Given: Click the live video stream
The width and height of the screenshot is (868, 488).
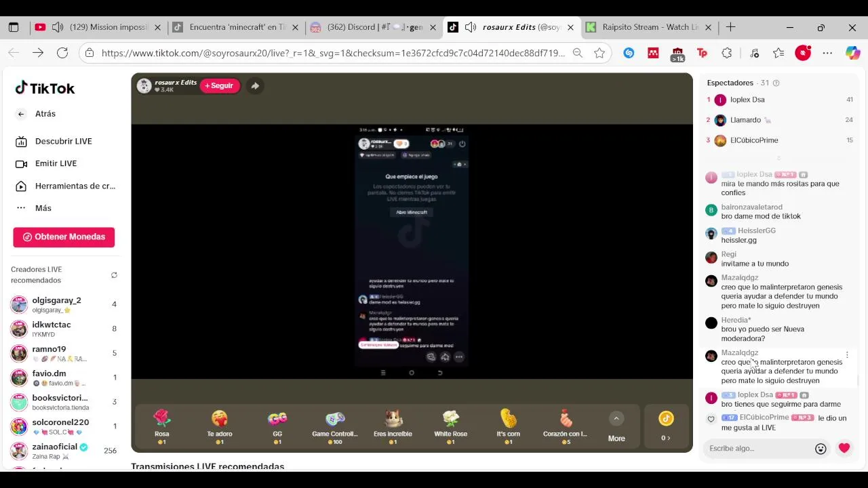Looking at the screenshot, I should click(x=412, y=251).
